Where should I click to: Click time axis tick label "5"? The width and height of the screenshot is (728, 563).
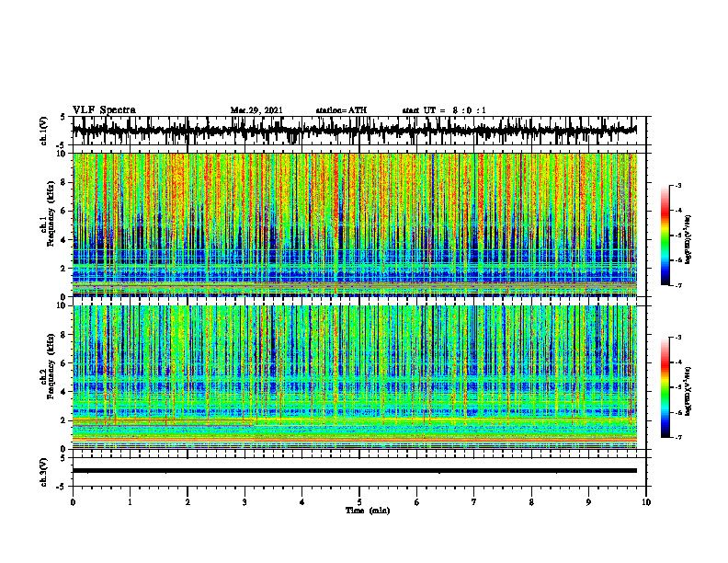[x=359, y=502]
